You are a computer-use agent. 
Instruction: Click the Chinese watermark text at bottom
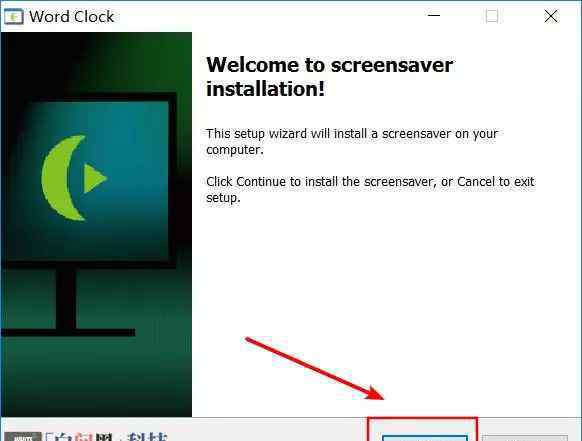point(106,437)
